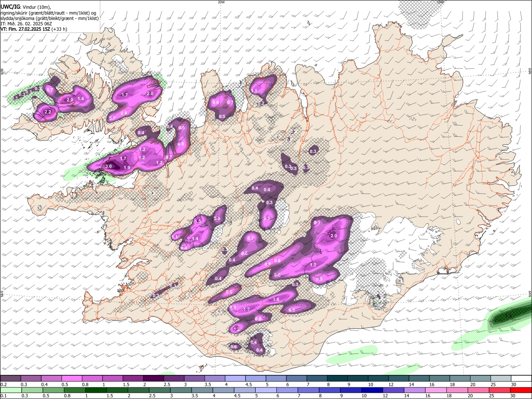This screenshot has height=399, width=532.
Task: Click the lavender 4–4.5 snow scale swatch
Action: click(x=235, y=379)
